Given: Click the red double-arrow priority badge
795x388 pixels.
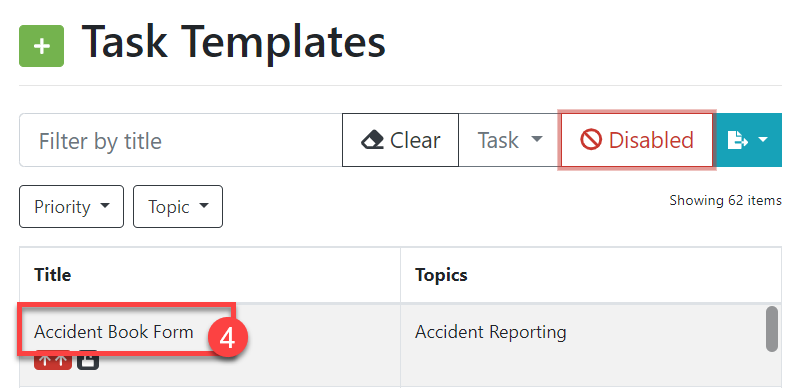Looking at the screenshot, I should [53, 361].
